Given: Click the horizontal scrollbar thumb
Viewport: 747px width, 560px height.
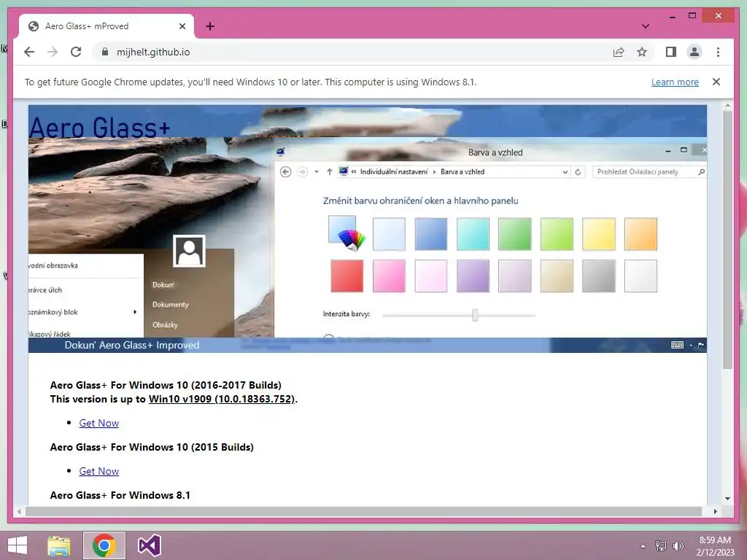Looking at the screenshot, I should coord(363,511).
